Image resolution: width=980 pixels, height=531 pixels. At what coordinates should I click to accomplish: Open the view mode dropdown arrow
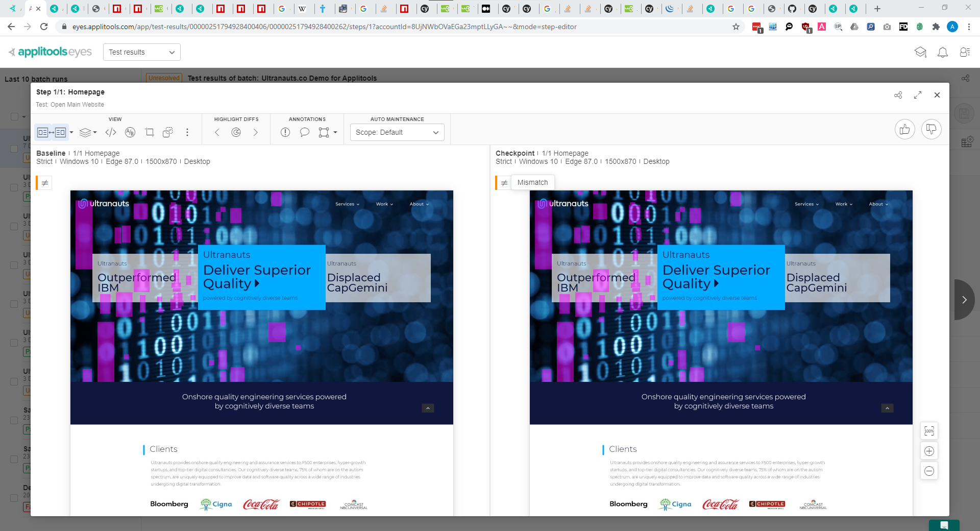(71, 133)
